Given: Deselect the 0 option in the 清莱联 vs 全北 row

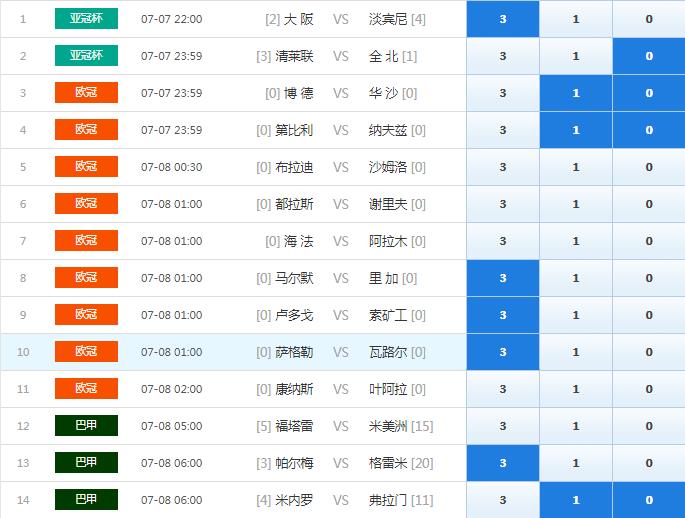Looking at the screenshot, I should click(x=648, y=56).
